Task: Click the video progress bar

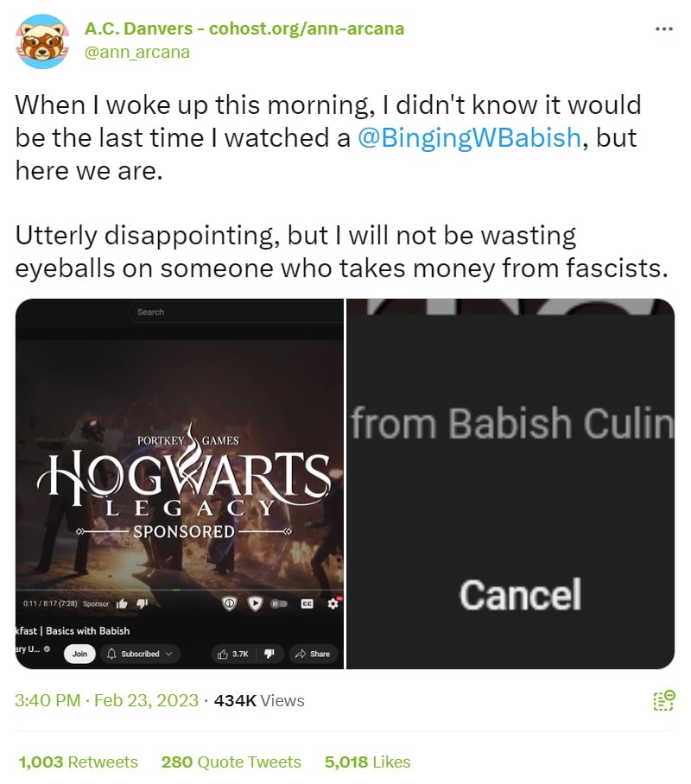Action: (179, 590)
